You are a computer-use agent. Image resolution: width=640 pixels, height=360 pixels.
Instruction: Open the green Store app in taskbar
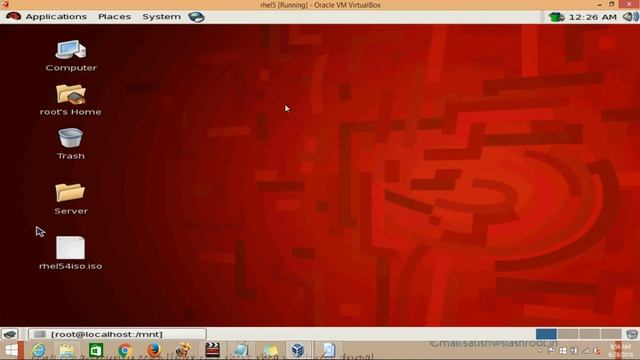coord(96,350)
